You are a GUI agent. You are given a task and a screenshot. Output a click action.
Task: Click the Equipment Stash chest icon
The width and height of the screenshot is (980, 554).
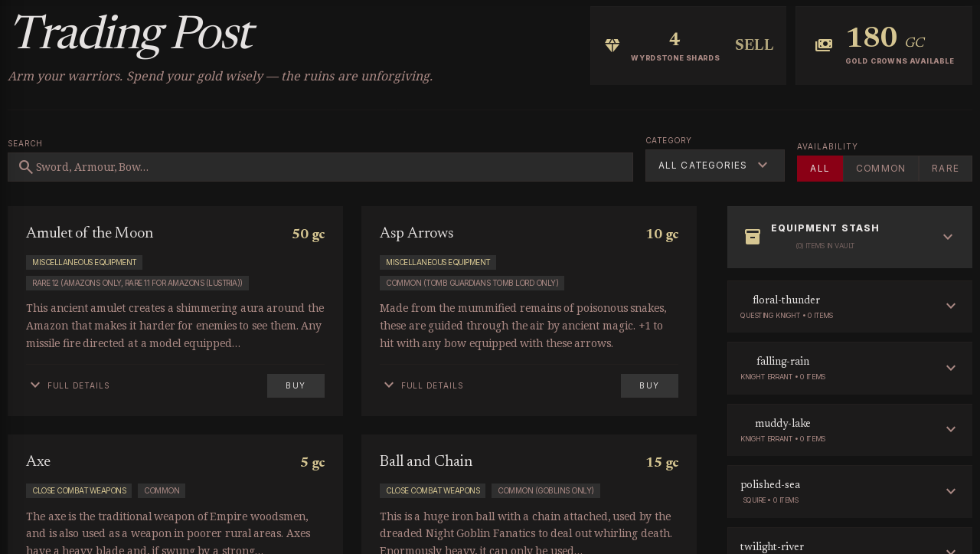(x=753, y=237)
